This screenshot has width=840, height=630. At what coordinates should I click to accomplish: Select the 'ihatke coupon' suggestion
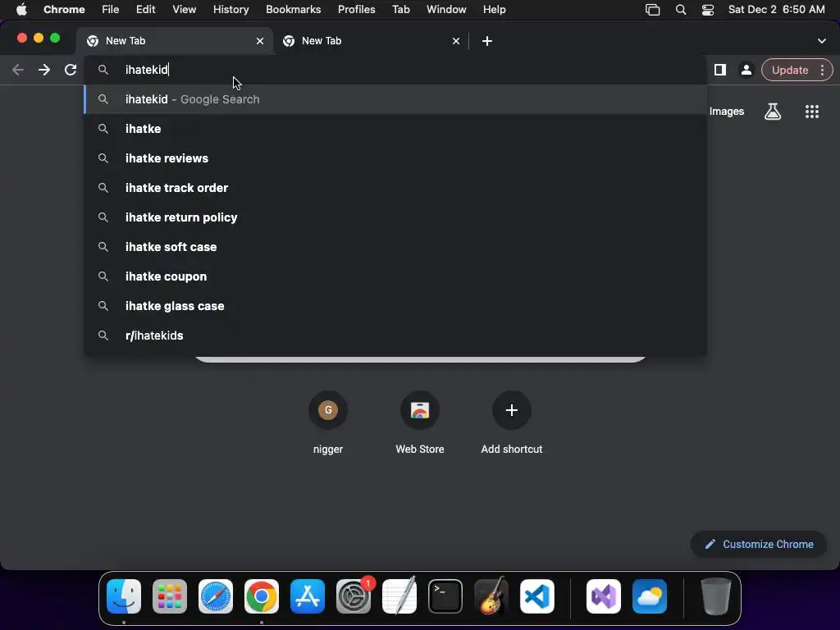(x=395, y=276)
